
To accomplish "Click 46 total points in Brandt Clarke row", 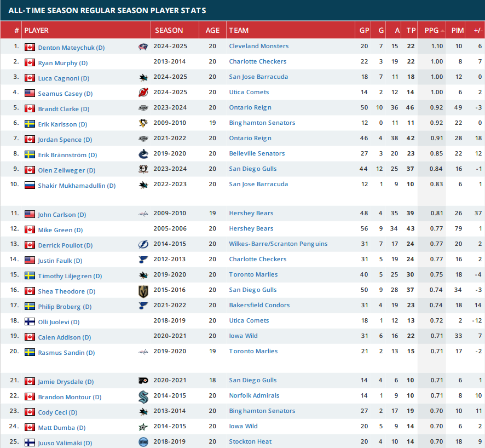I will [410, 107].
